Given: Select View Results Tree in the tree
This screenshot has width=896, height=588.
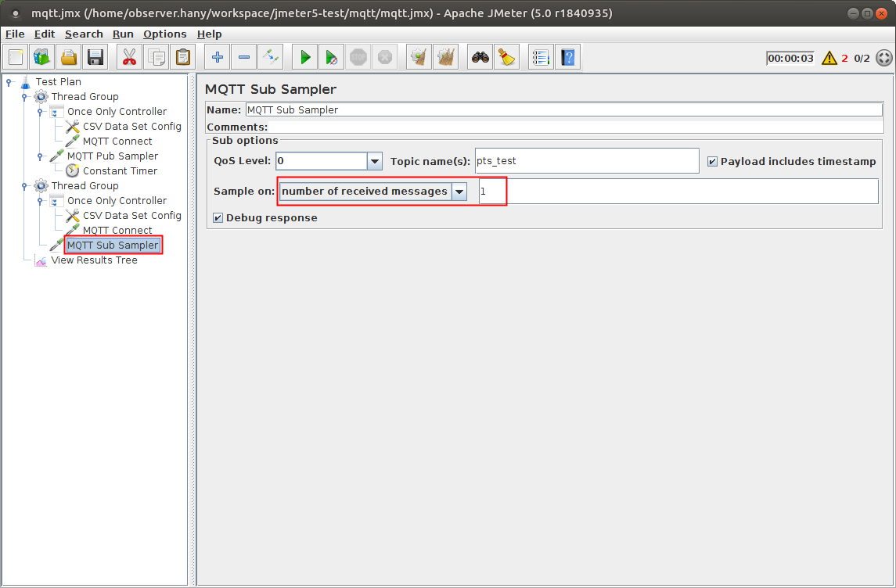Looking at the screenshot, I should point(94,260).
